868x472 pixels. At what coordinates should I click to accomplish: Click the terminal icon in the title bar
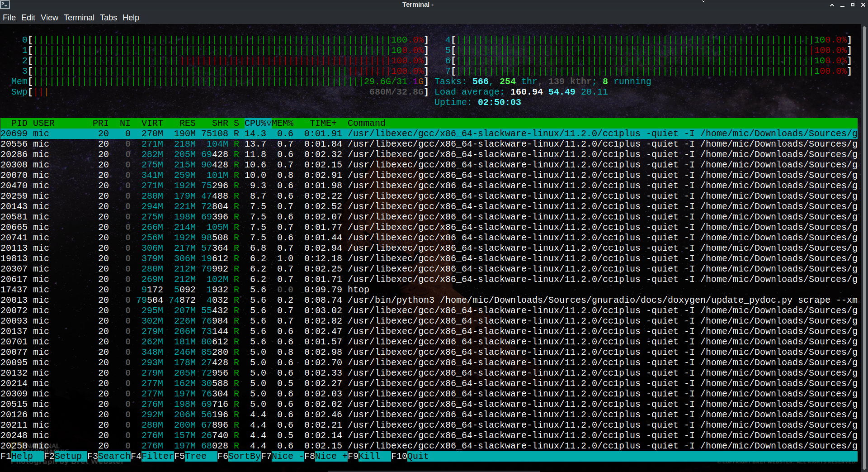click(x=5, y=5)
